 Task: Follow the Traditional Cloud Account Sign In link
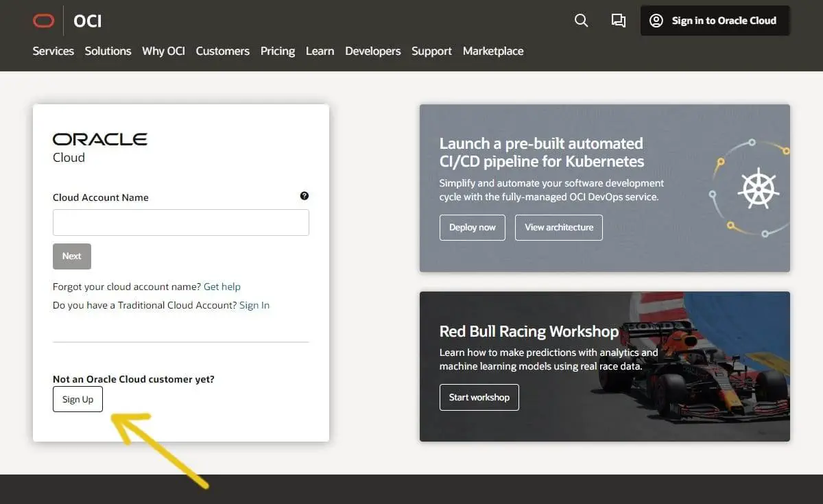click(254, 305)
